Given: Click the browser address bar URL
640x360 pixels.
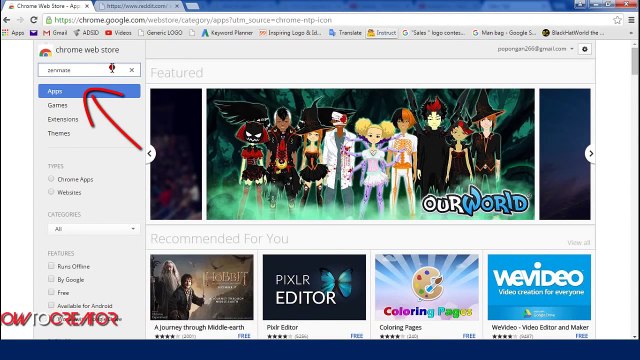Looking at the screenshot, I should (193, 20).
